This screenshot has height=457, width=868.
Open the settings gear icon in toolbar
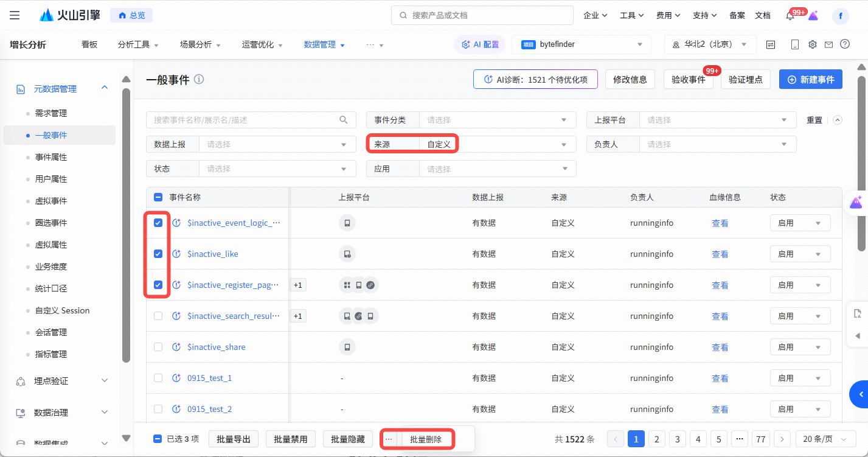[812, 44]
